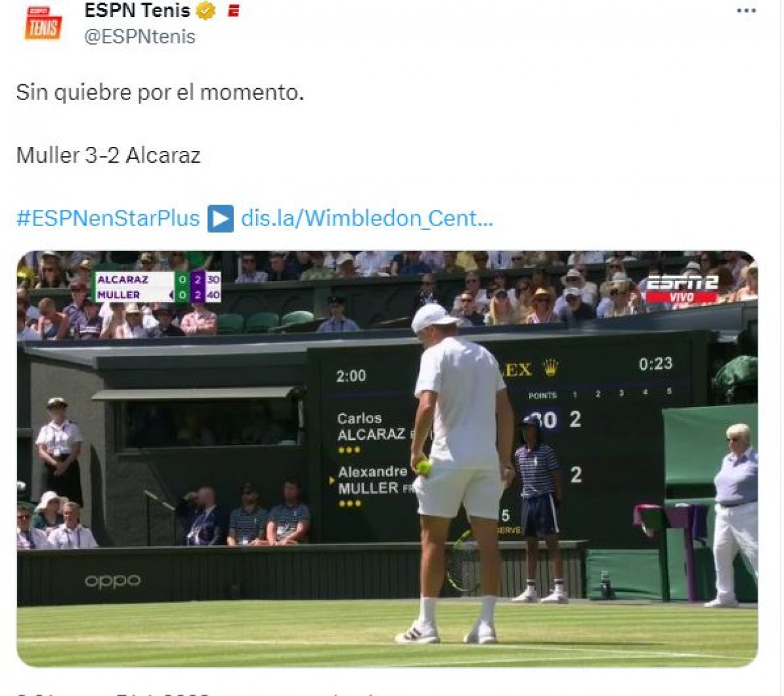Open the Wimbledon match image
This screenshot has height=696, width=784.
(387, 459)
